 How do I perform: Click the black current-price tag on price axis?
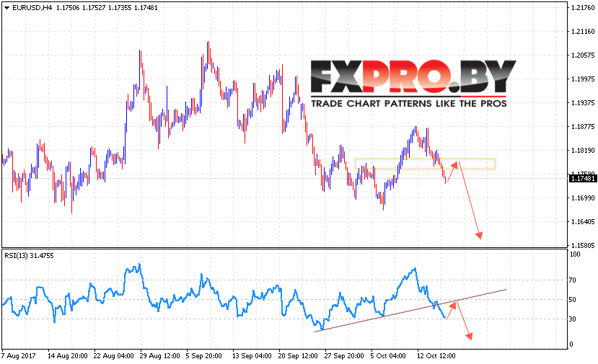(x=582, y=178)
